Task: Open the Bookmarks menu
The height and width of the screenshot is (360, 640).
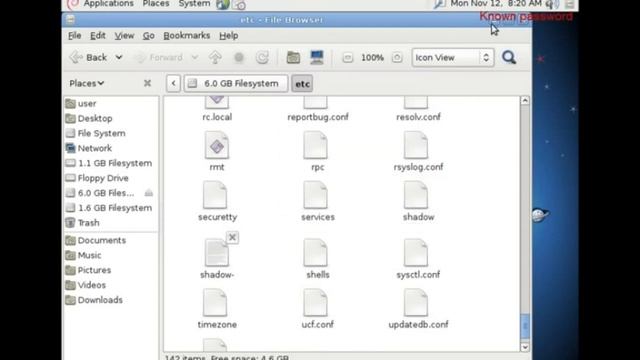Action: point(187,36)
